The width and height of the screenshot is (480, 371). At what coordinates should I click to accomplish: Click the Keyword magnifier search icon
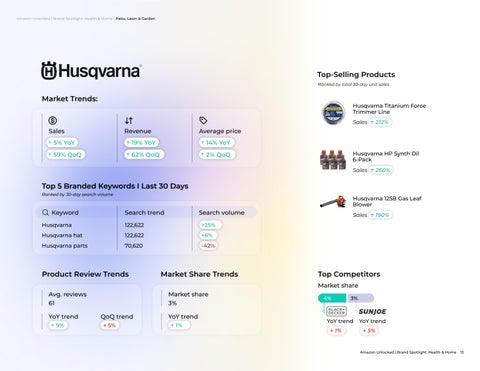[x=45, y=212]
